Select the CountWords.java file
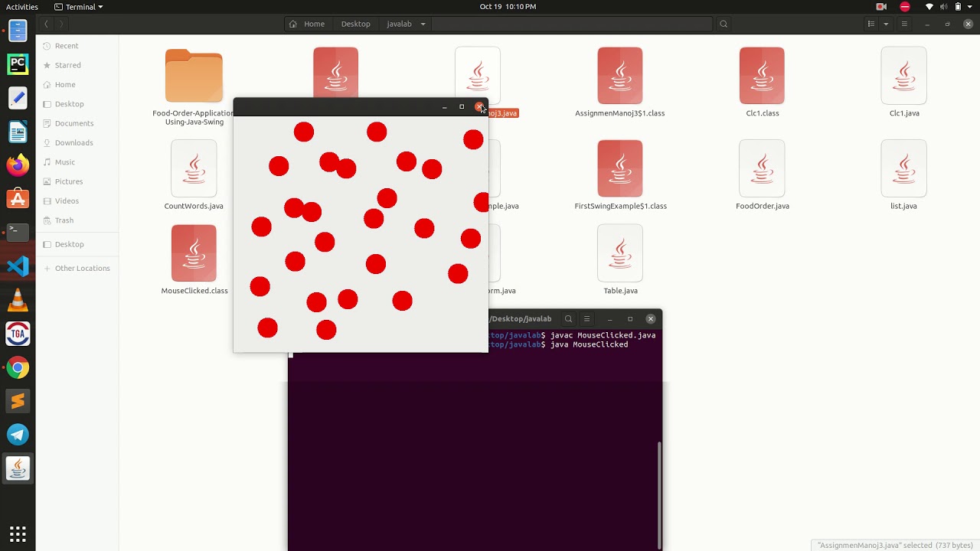Image resolution: width=980 pixels, height=551 pixels. point(194,175)
